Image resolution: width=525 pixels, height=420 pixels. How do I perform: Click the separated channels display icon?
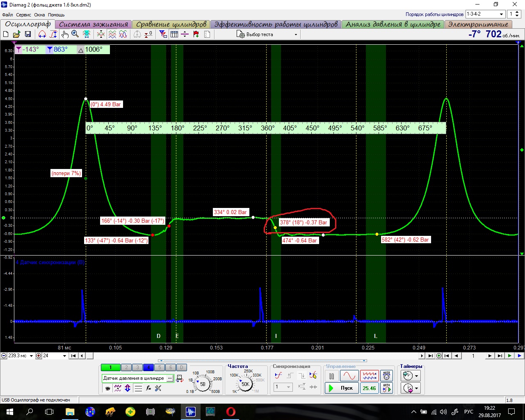[x=112, y=34]
